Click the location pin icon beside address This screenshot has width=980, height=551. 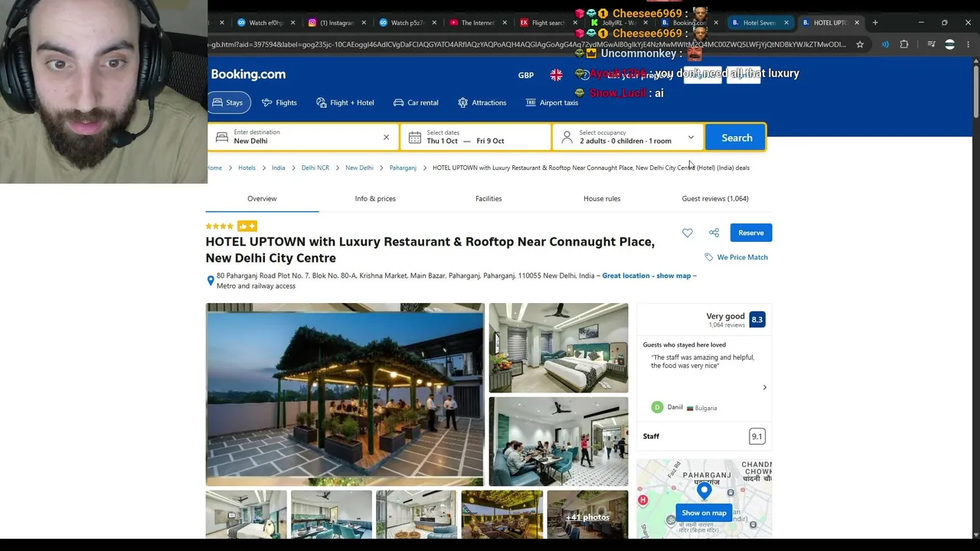tap(211, 281)
